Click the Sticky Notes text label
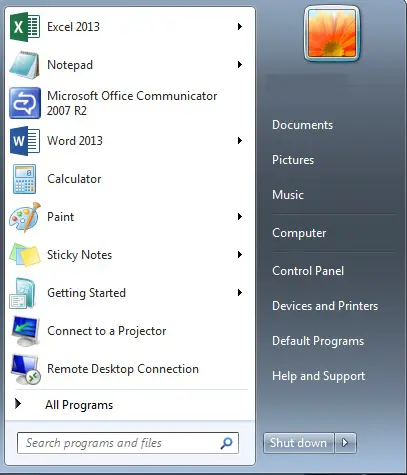 (x=79, y=255)
